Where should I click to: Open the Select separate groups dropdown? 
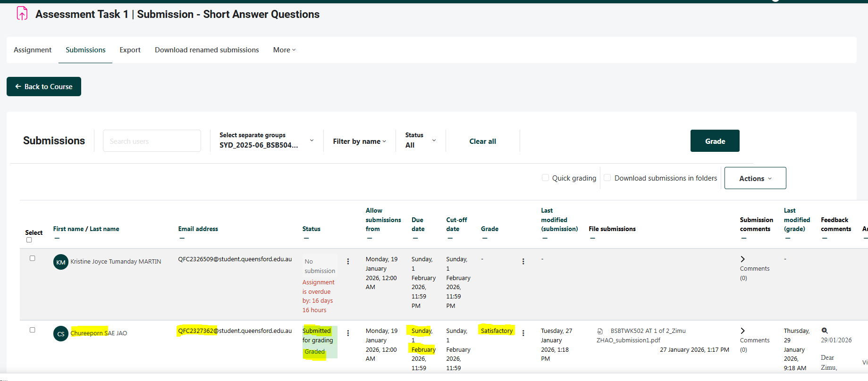click(x=266, y=141)
